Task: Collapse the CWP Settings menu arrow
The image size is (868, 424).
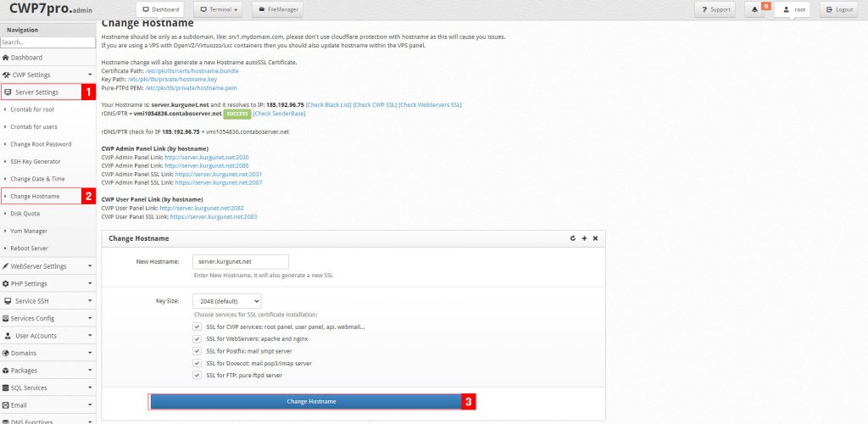Action: click(x=90, y=75)
